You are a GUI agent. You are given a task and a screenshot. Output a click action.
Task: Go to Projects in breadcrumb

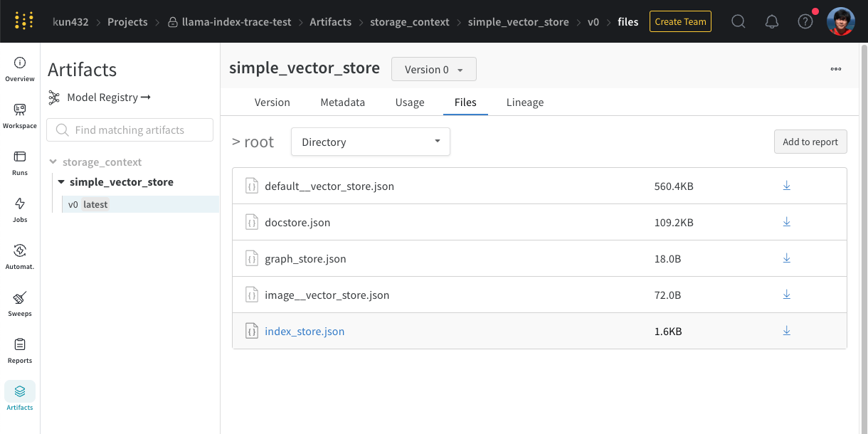point(127,22)
